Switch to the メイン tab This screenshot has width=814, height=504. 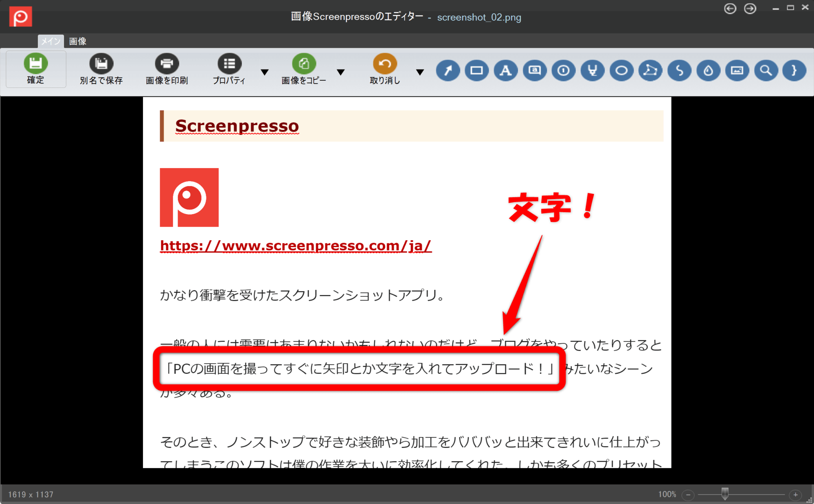point(51,41)
